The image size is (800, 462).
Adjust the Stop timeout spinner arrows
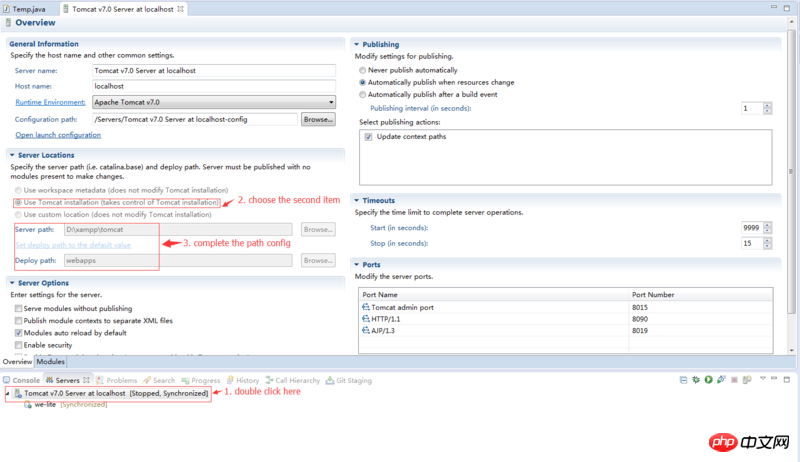767,243
